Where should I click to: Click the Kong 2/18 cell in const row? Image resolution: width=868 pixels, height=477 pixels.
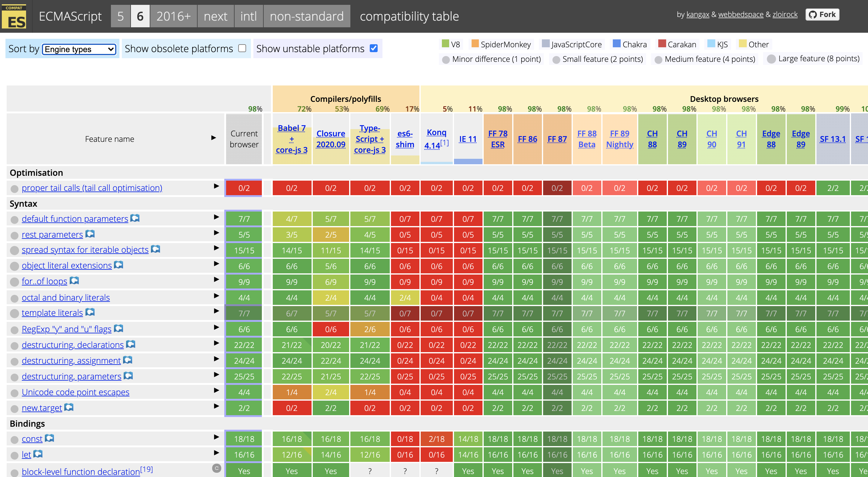pos(436,439)
